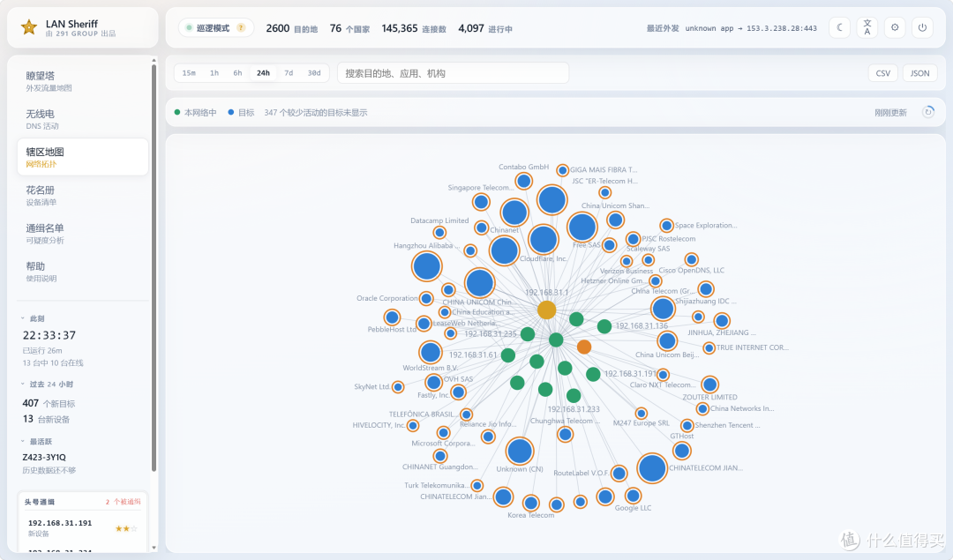Select the Korea Telecom target node
Viewport: 953px width, 560px height.
pos(530,503)
